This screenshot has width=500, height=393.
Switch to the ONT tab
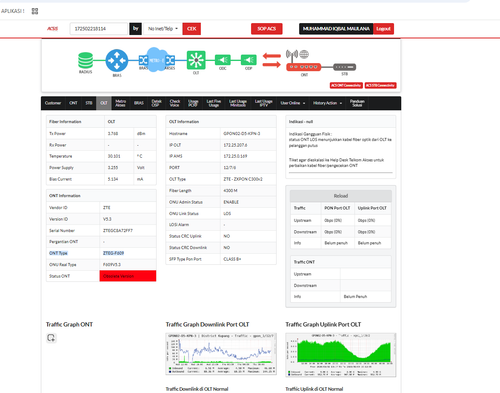tap(73, 103)
